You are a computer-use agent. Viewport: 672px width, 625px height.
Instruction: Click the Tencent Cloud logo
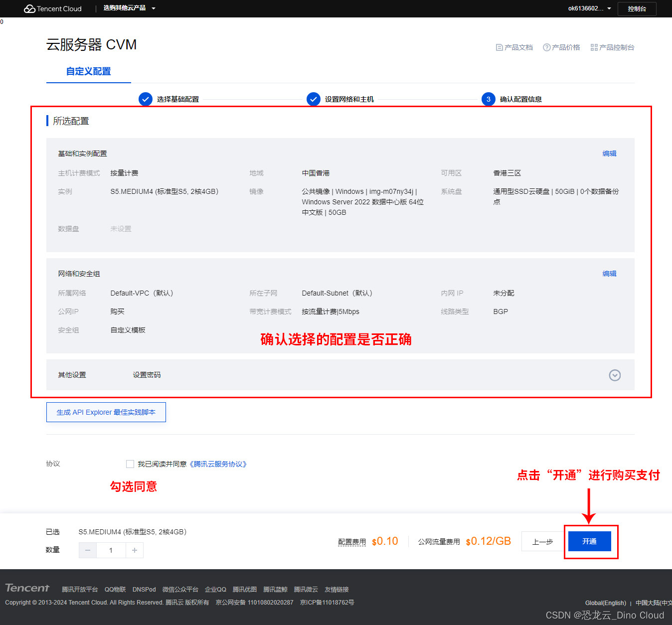tap(52, 8)
